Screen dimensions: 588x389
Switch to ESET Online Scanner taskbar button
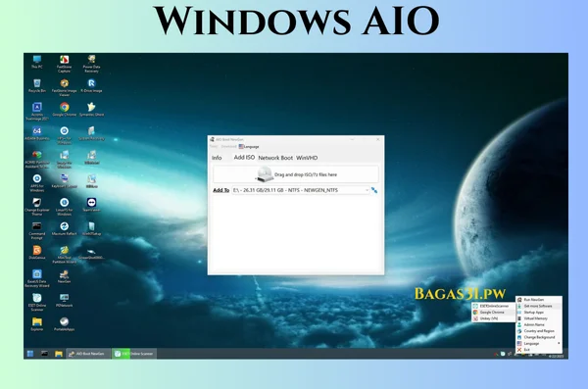click(x=134, y=354)
